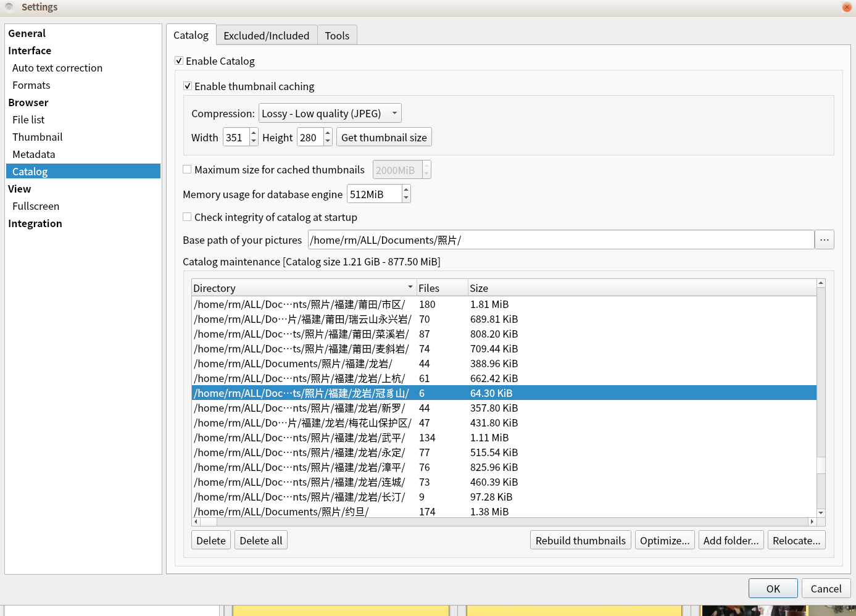The height and width of the screenshot is (616, 856).
Task: Click the browse button for base path
Action: (x=824, y=239)
